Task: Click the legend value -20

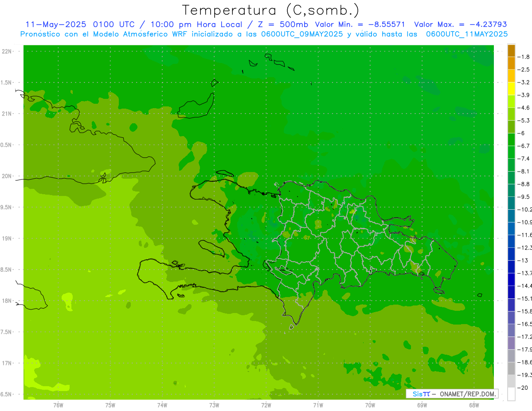Action: coord(522,388)
